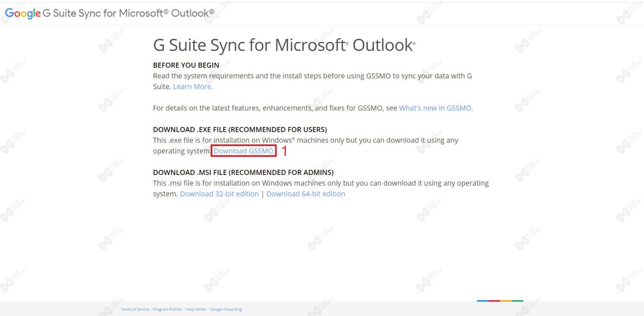Open Terms of Service in footer
The height and width of the screenshot is (316, 644).
pos(135,309)
